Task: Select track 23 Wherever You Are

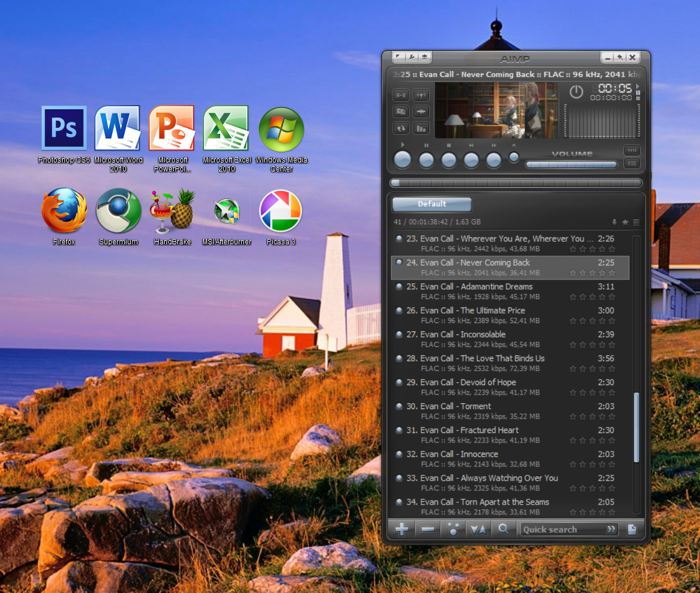Action: 510,244
